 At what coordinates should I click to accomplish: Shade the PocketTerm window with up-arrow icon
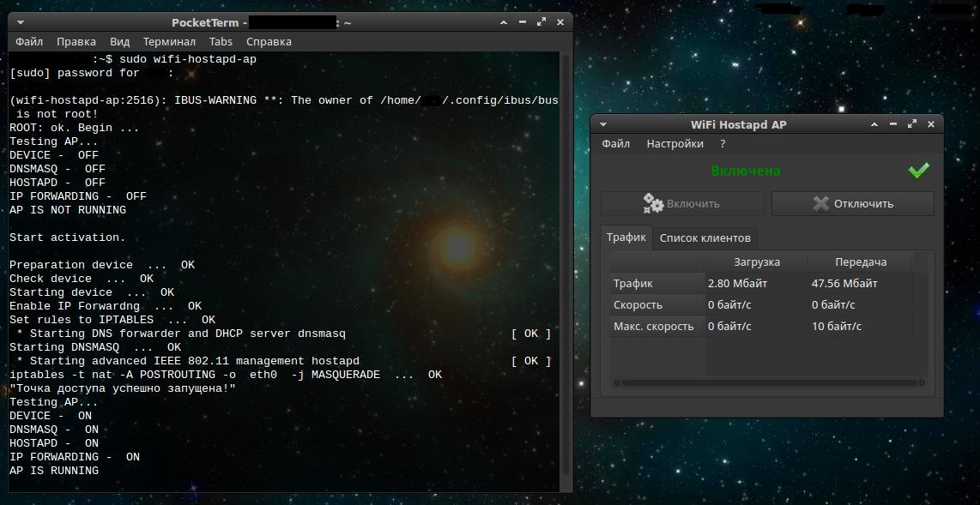(504, 22)
